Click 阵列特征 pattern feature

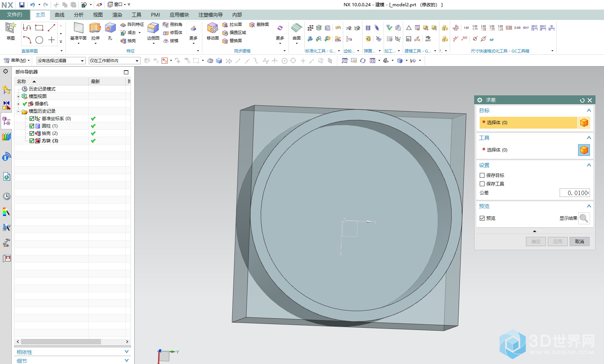coord(132,24)
